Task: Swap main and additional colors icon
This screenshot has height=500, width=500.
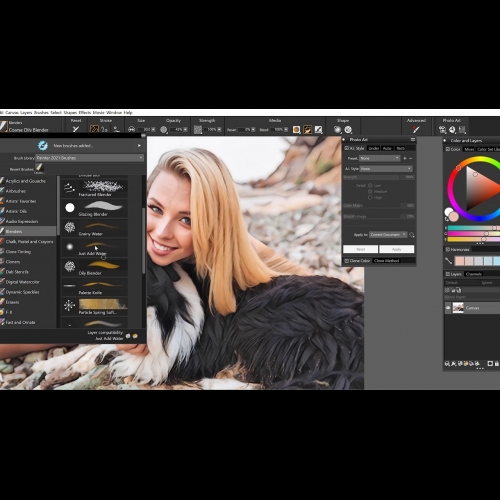Action: (x=447, y=219)
